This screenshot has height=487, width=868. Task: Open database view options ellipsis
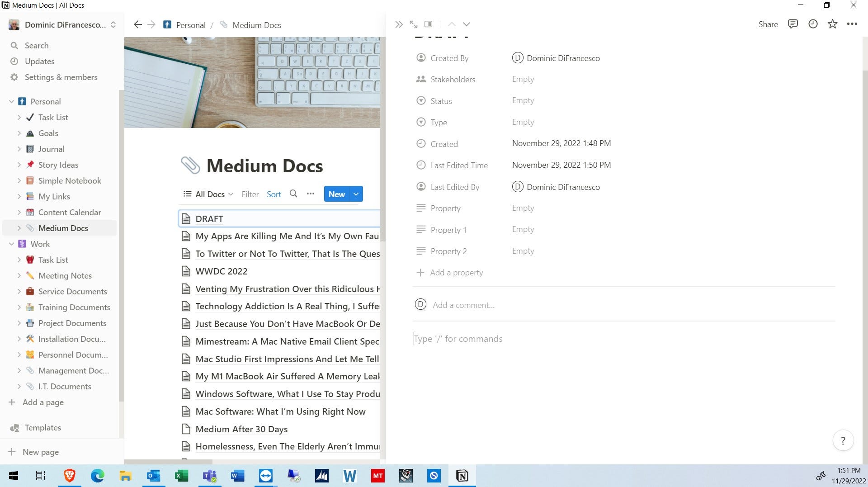point(310,194)
